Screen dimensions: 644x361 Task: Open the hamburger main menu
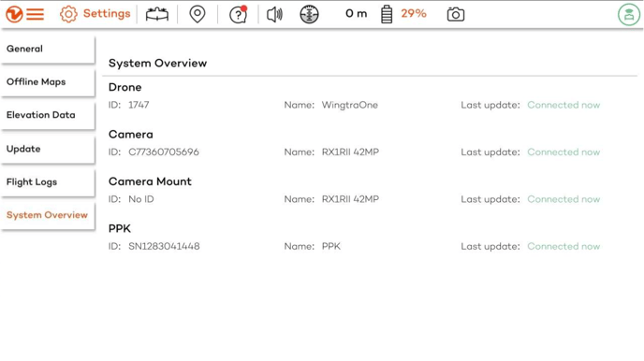[36, 14]
